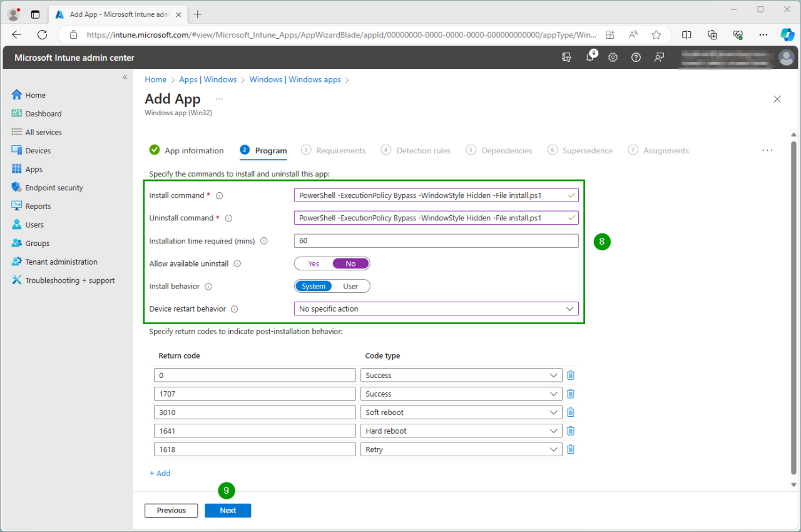Open Endpoint security in sidebar

click(54, 188)
